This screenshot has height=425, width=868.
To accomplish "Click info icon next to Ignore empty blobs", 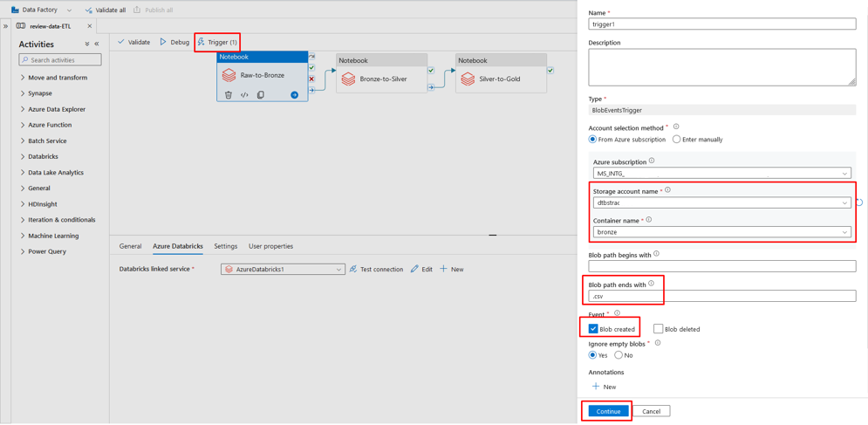I will point(658,343).
